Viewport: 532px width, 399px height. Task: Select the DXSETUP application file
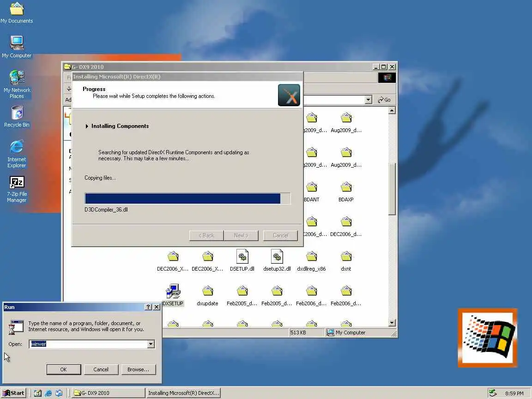(x=173, y=295)
